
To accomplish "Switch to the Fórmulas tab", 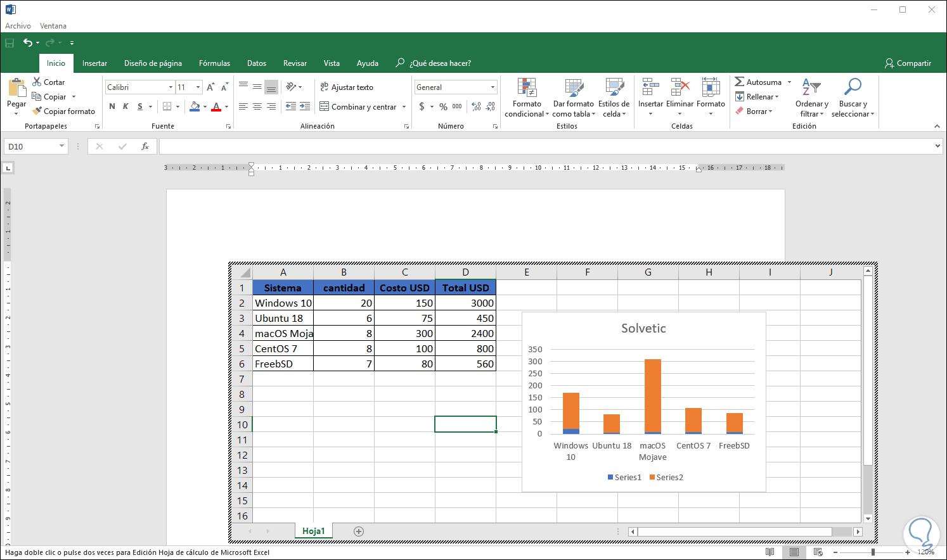I will tap(214, 63).
